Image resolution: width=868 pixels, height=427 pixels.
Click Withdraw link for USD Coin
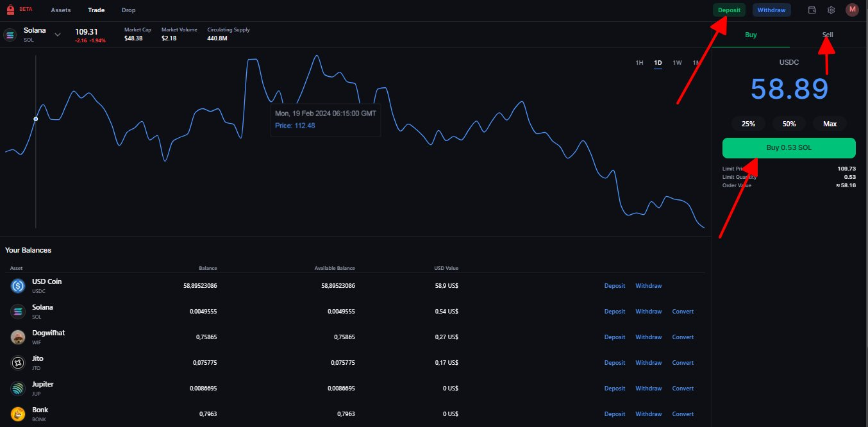[x=648, y=286]
